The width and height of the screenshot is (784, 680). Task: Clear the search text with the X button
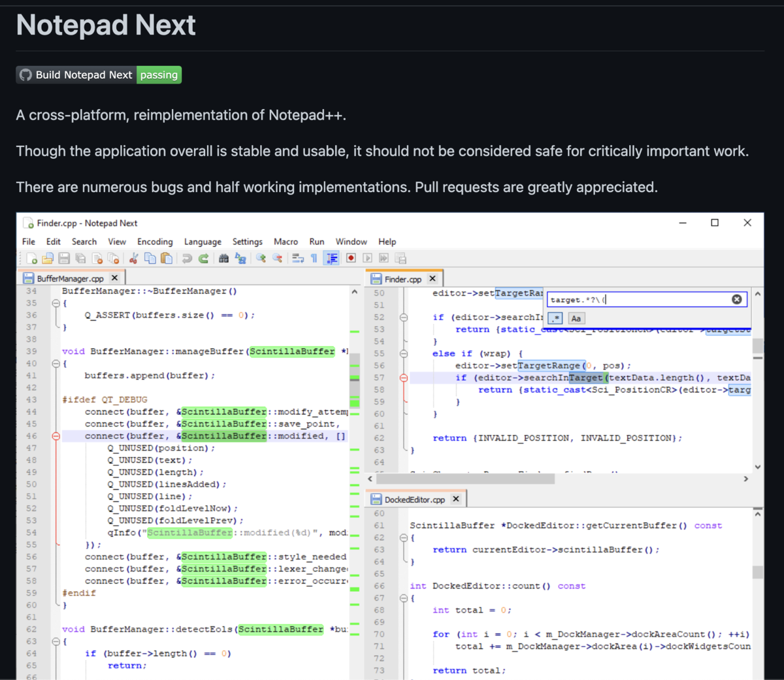pos(737,299)
